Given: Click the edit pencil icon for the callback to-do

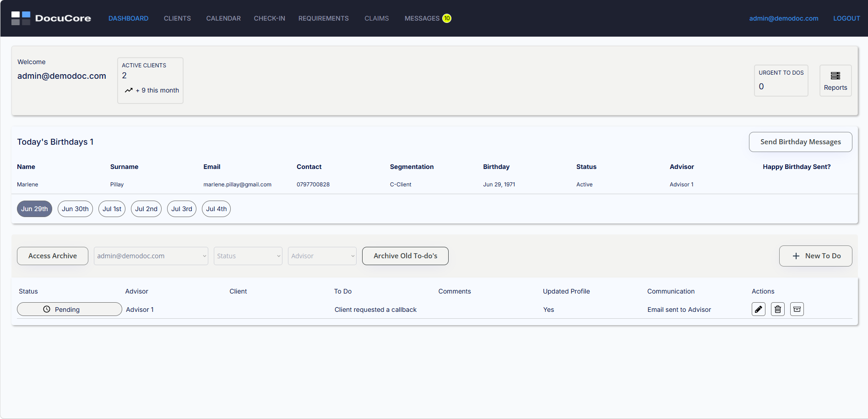Looking at the screenshot, I should pos(759,310).
